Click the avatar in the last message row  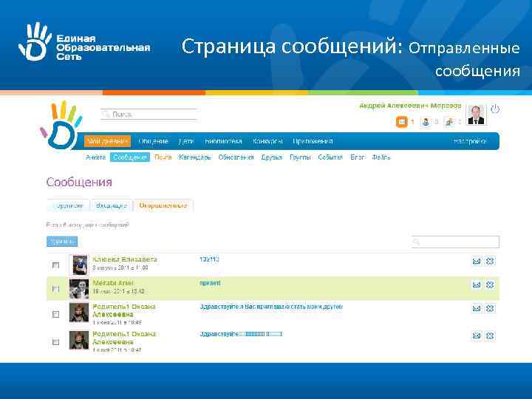(x=79, y=340)
